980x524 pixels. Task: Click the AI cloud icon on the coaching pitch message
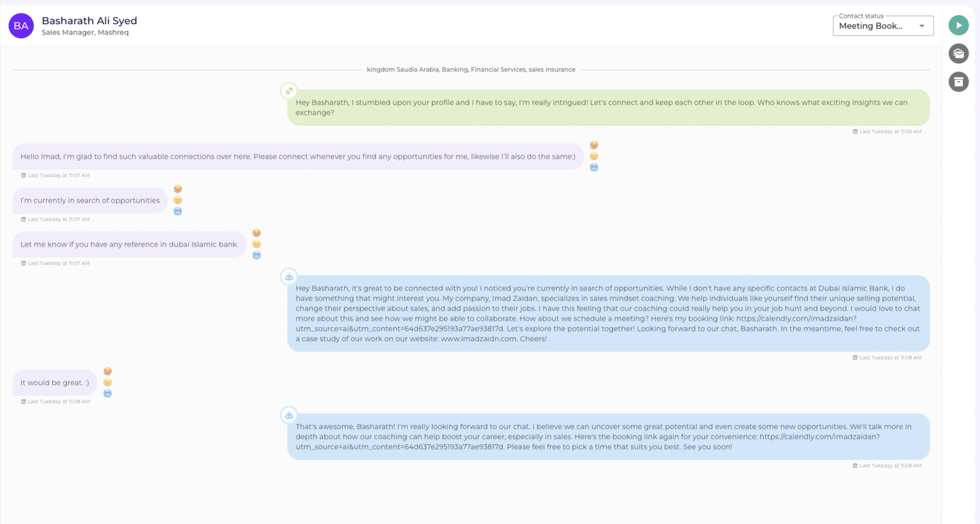288,277
